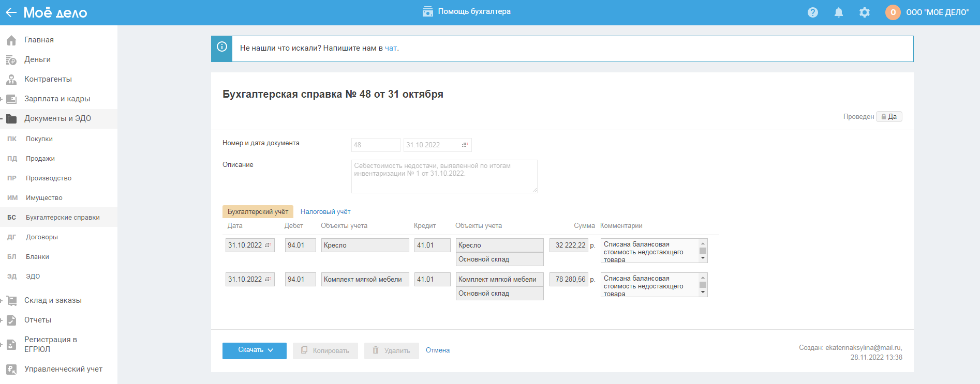The height and width of the screenshot is (384, 980).
Task: Click the icon beside Управленческий учет
Action: (11, 369)
